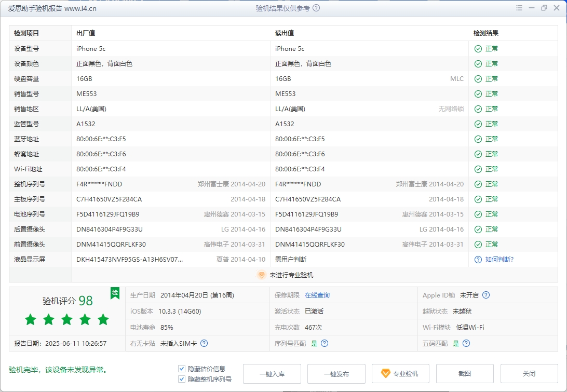567x392 pixels.
Task: Click the 爱思助手验机报告 window title
Action: pyautogui.click(x=52, y=8)
